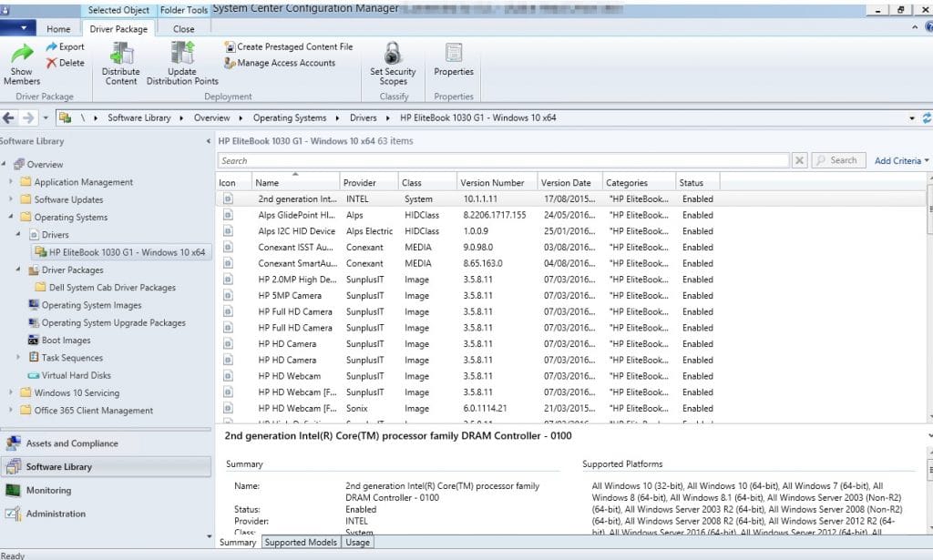The width and height of the screenshot is (933, 560).
Task: Click in the Search input field
Action: [x=503, y=160]
